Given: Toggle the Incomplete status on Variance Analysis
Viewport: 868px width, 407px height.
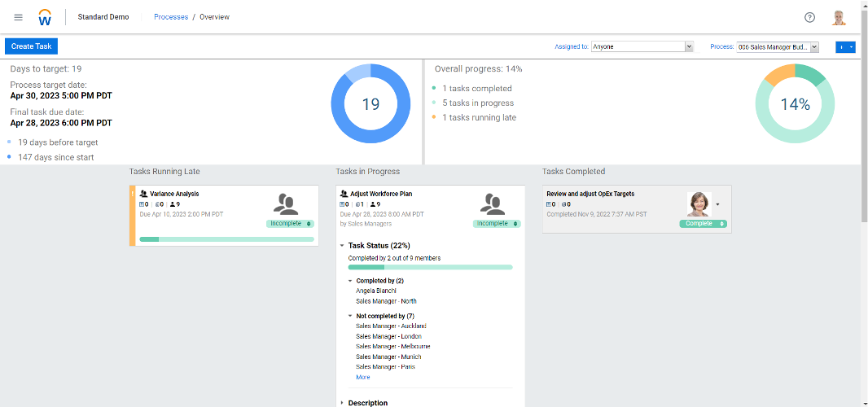Looking at the screenshot, I should point(289,223).
